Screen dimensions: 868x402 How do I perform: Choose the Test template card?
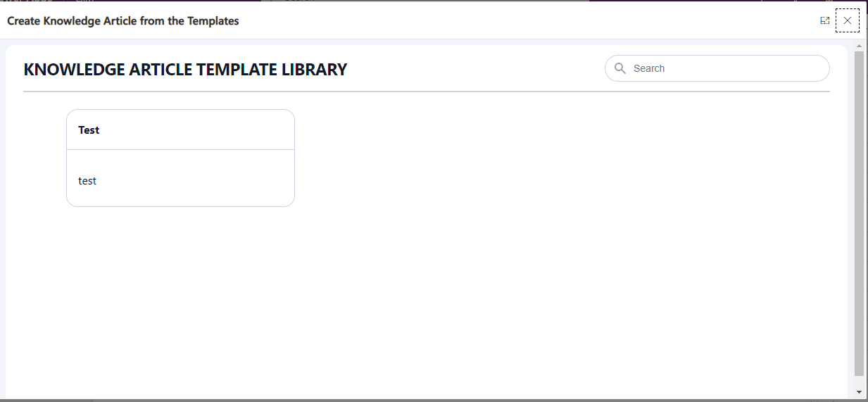(180, 158)
